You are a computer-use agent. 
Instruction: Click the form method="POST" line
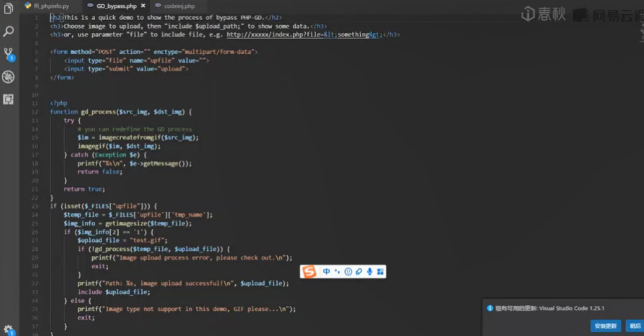(154, 52)
